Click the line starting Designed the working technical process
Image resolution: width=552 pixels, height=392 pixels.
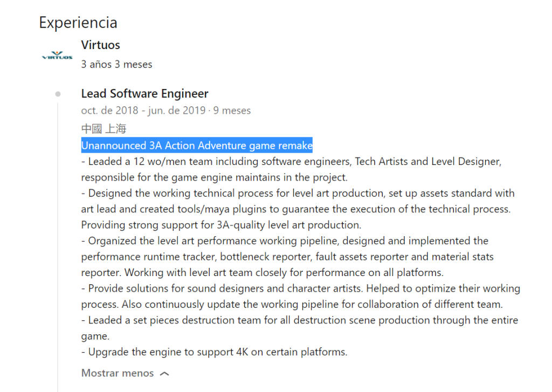(x=298, y=194)
